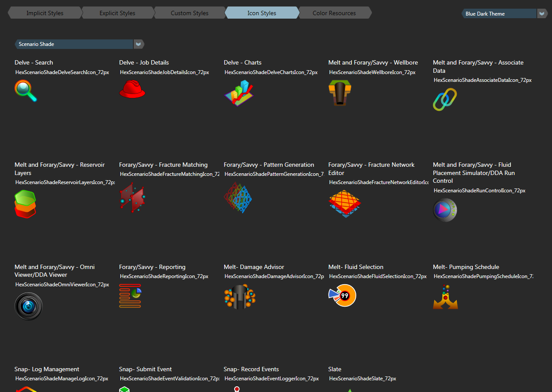
Task: Open the Color Resources tab
Action: (334, 13)
